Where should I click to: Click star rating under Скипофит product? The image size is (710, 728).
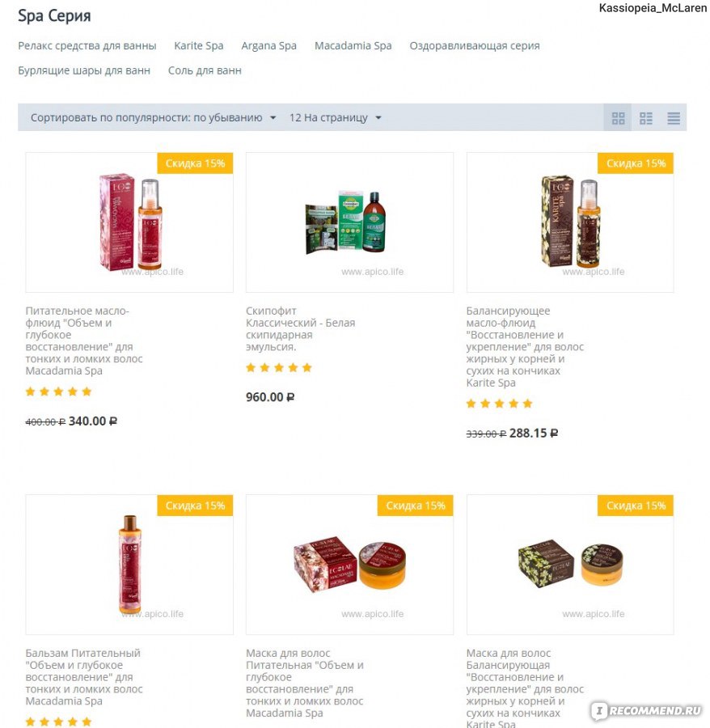pyautogui.click(x=278, y=368)
